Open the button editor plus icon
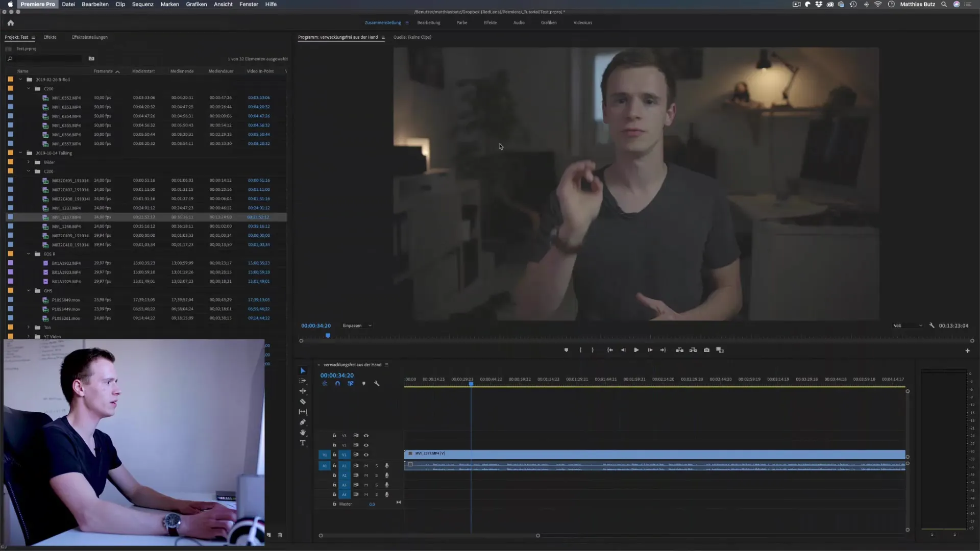The width and height of the screenshot is (980, 551). click(x=967, y=350)
